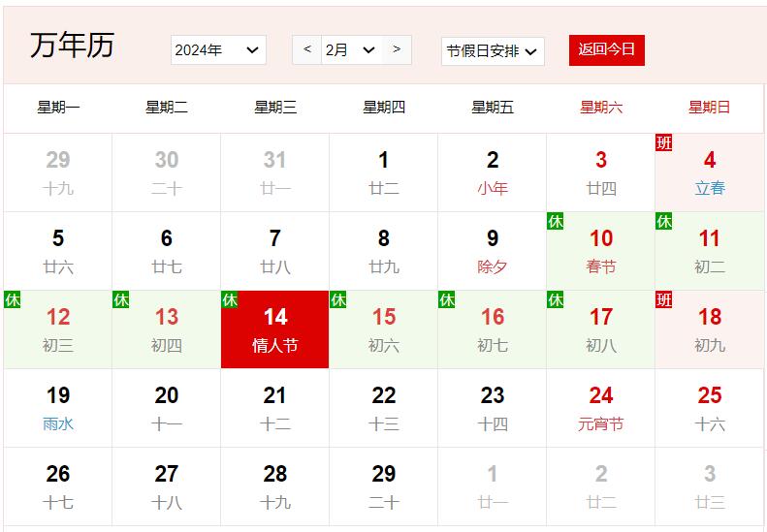Click the 班 badge on February 18
This screenshot has height=532, width=767.
[664, 300]
